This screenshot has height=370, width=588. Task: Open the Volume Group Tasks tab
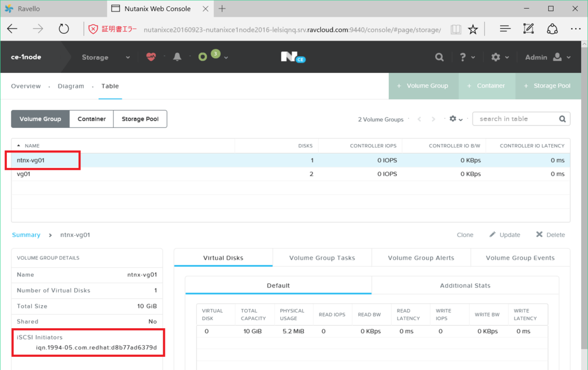tap(322, 258)
